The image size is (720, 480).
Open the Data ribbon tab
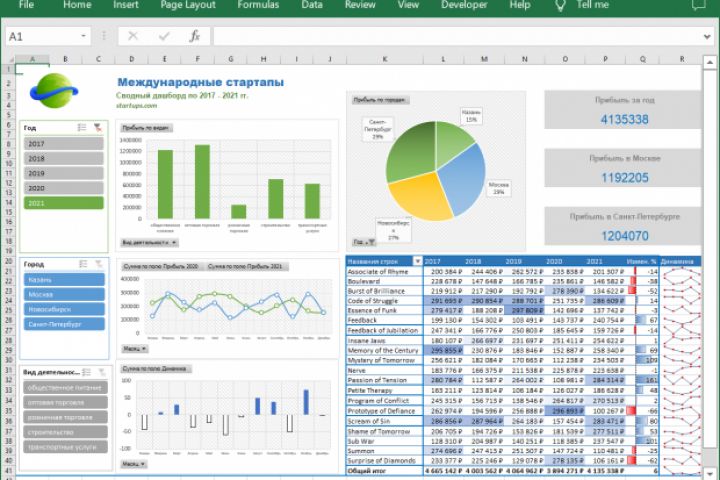[x=312, y=5]
